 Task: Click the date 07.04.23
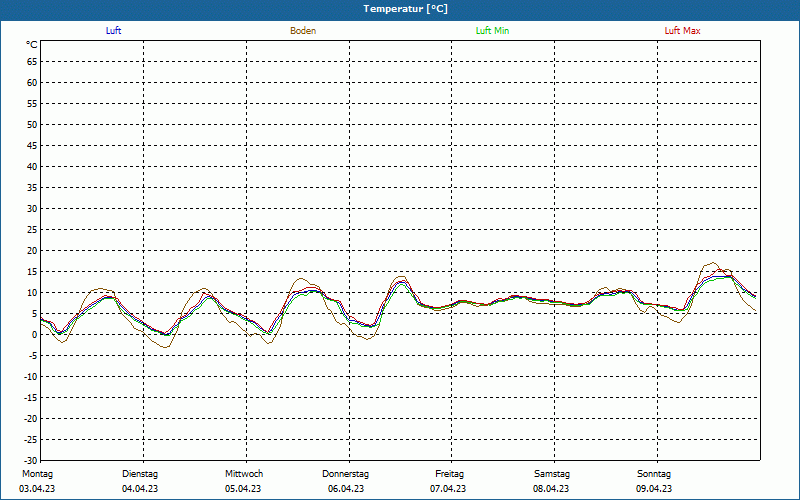tap(448, 489)
